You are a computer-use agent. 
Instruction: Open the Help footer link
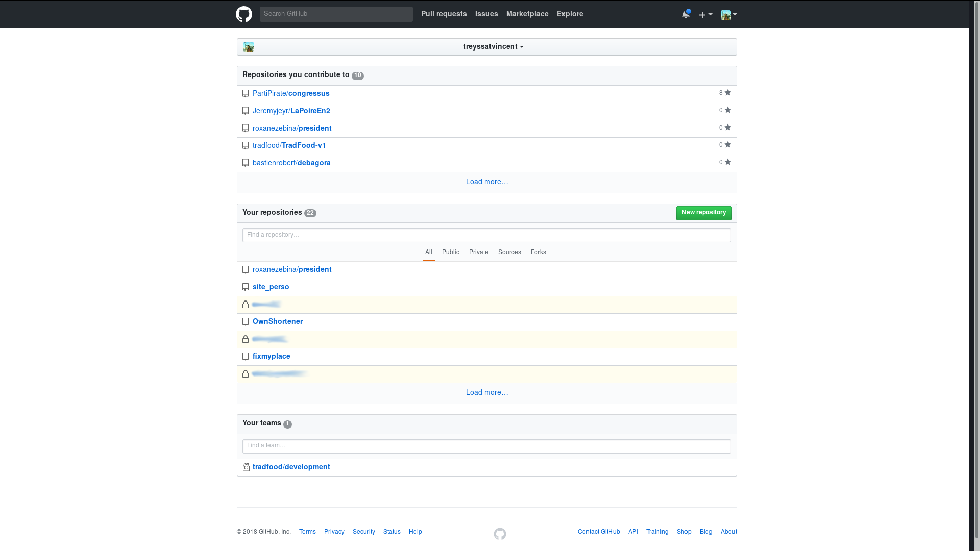(x=415, y=532)
